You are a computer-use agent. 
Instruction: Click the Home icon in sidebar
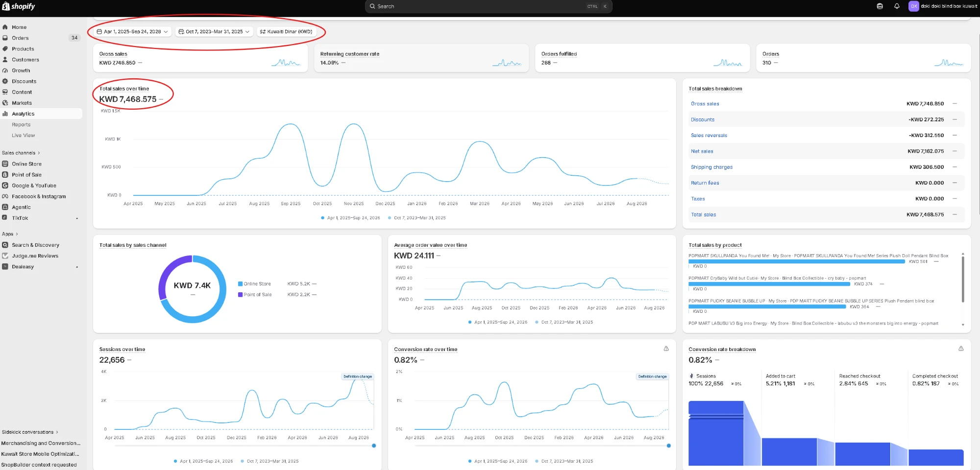point(5,27)
